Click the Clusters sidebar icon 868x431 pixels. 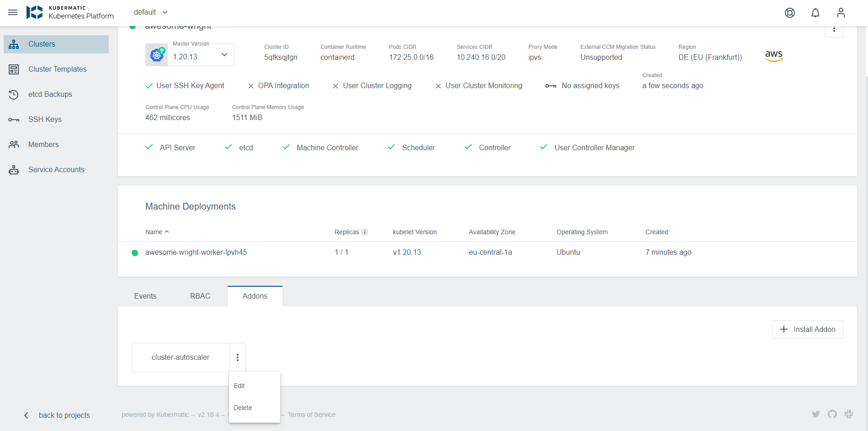(14, 44)
